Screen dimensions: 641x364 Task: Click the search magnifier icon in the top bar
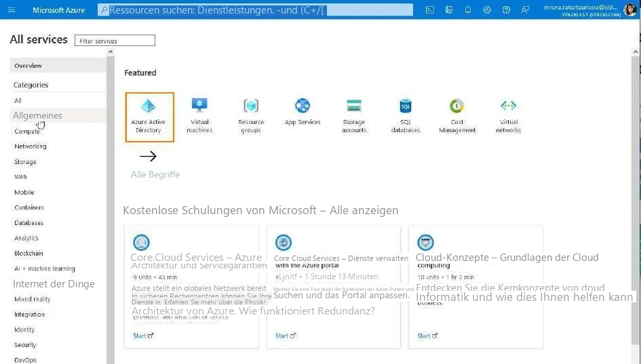click(104, 9)
